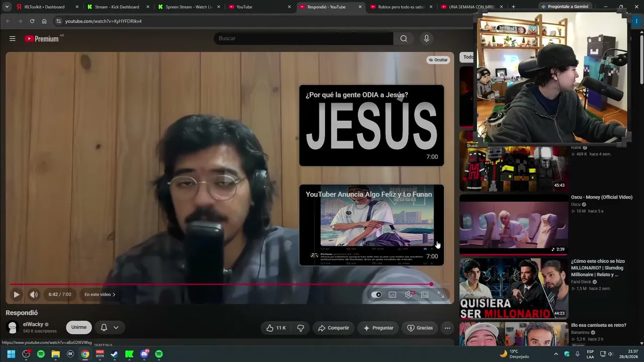Hide the end screen cards with Ocultar
This screenshot has width=644, height=362.
pos(438,60)
